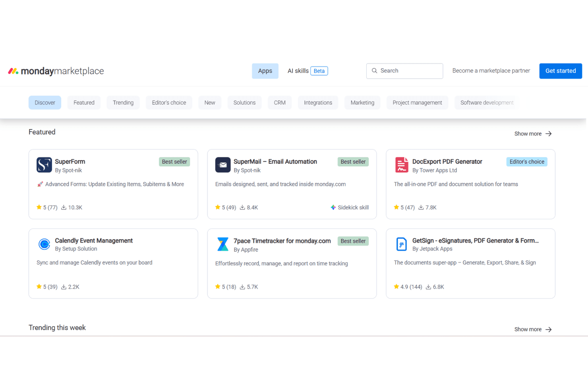Viewport: 588px width, 392px height.
Task: Select the Discover category filter
Action: (x=45, y=102)
